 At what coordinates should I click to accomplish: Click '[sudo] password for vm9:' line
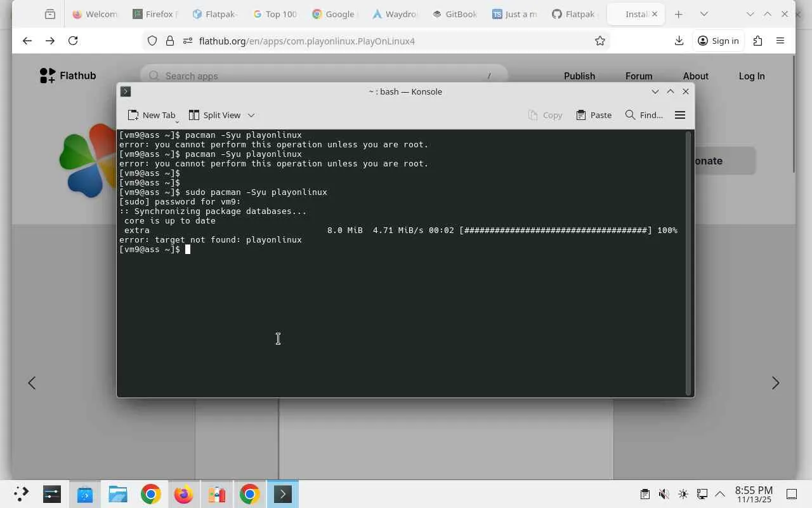point(180,202)
